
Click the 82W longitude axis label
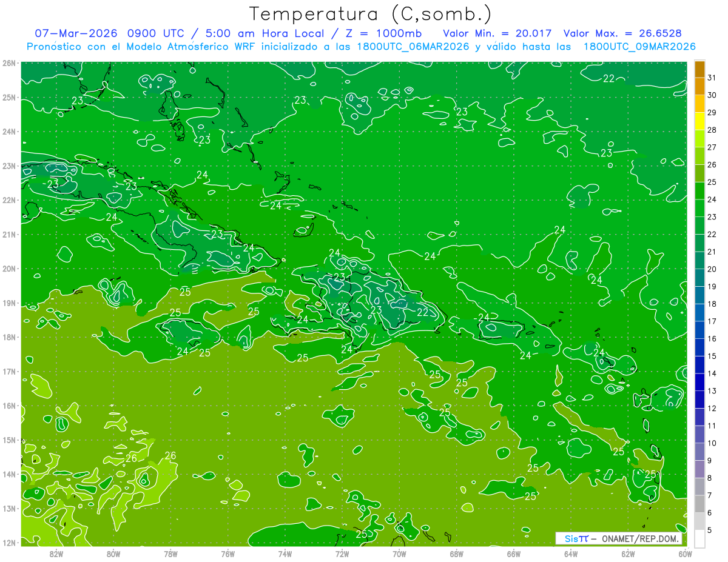point(56,554)
